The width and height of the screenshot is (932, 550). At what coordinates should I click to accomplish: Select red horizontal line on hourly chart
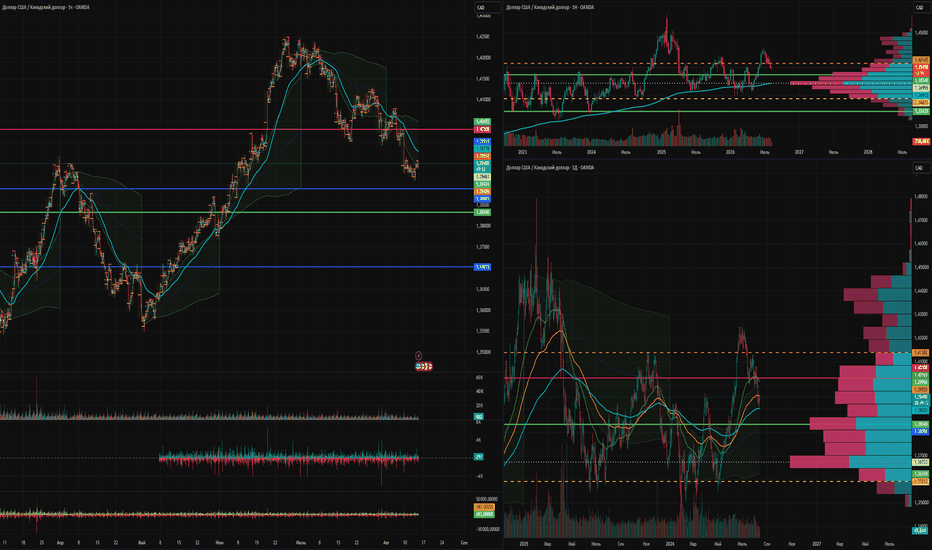coord(237,129)
